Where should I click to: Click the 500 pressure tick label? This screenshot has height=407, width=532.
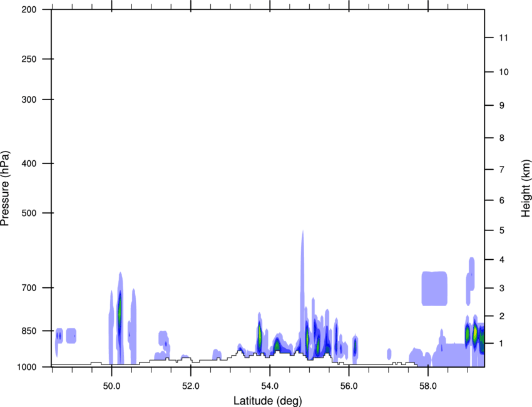pos(29,213)
